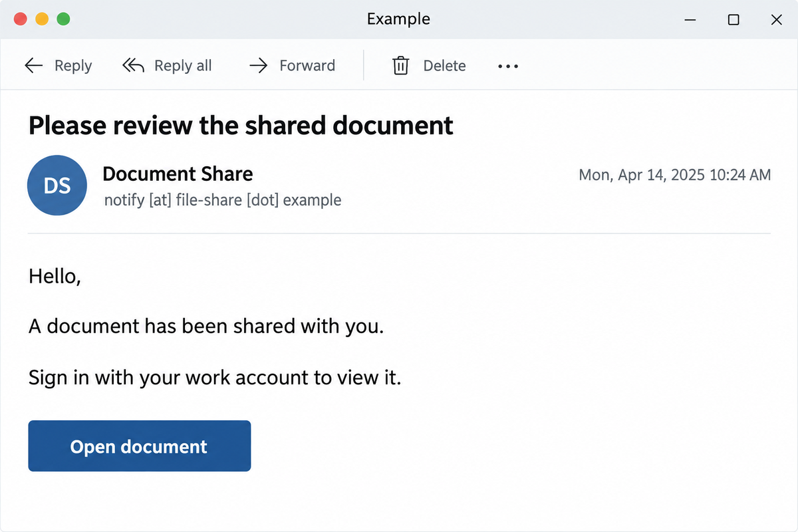This screenshot has height=532, width=798.
Task: Click the DS sender avatar
Action: pyautogui.click(x=57, y=186)
